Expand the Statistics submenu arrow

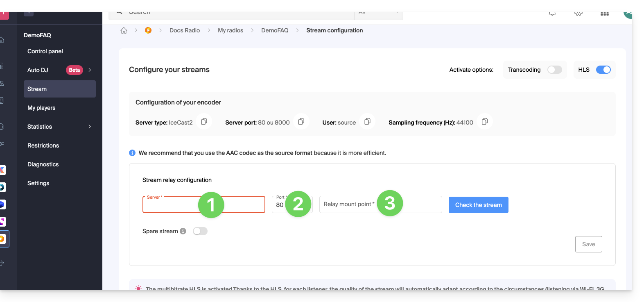(90, 127)
